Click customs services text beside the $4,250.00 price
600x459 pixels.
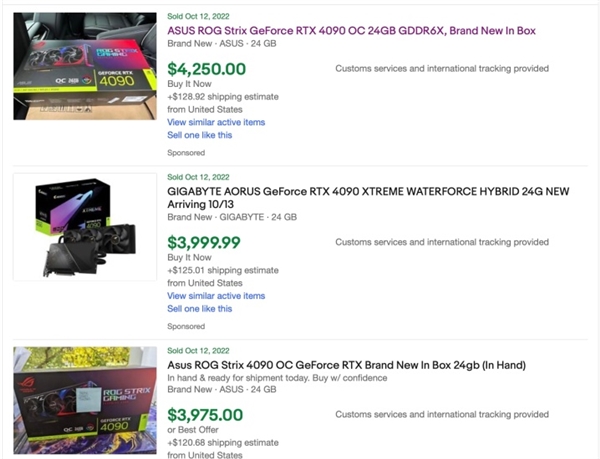(441, 68)
